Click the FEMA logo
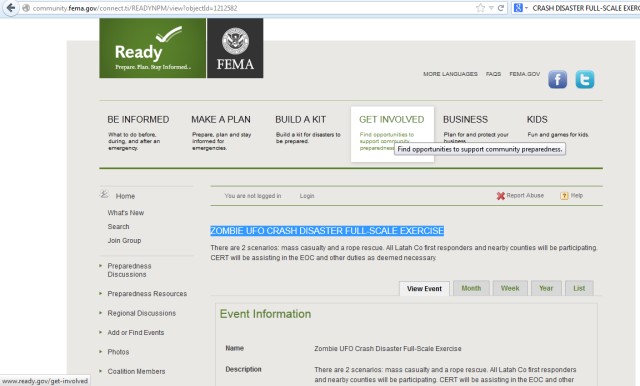Viewport: 640px width, 386px height. click(235, 48)
